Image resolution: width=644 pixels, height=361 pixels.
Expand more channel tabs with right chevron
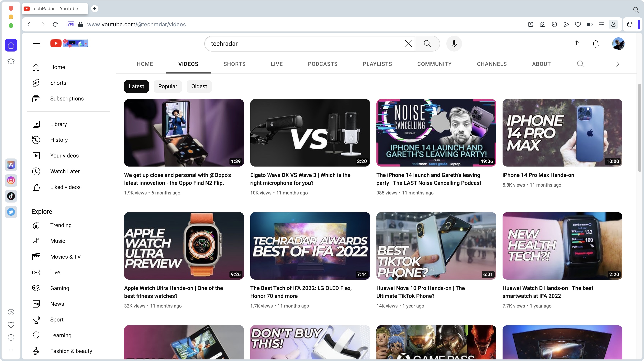(617, 64)
